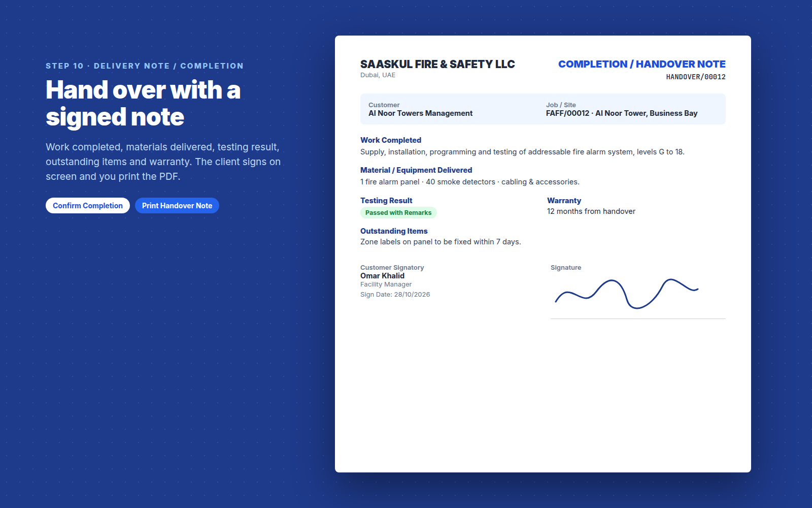This screenshot has width=812, height=508.
Task: Click the Facility Manager job title
Action: (x=386, y=284)
